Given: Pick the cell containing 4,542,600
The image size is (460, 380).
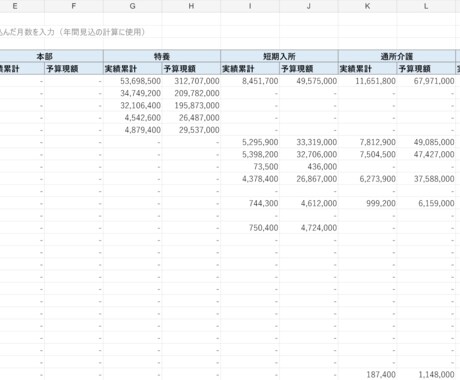Looking at the screenshot, I should pyautogui.click(x=132, y=118).
